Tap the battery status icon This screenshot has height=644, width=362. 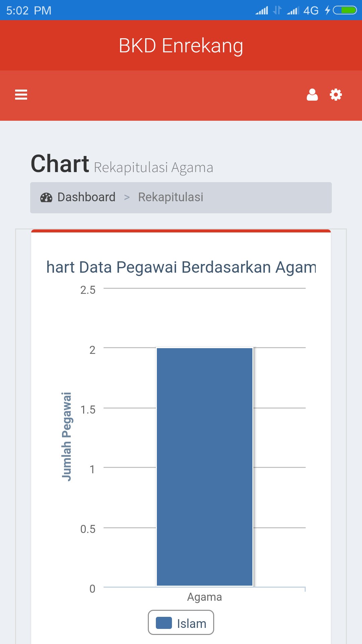pyautogui.click(x=345, y=10)
